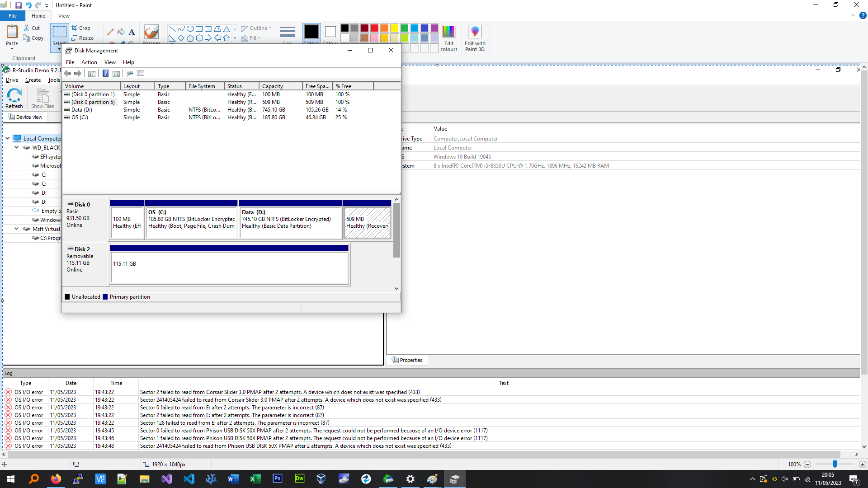
Task: Pick the Triangle shape in Paint's shapes gallery
Action: click(x=226, y=28)
